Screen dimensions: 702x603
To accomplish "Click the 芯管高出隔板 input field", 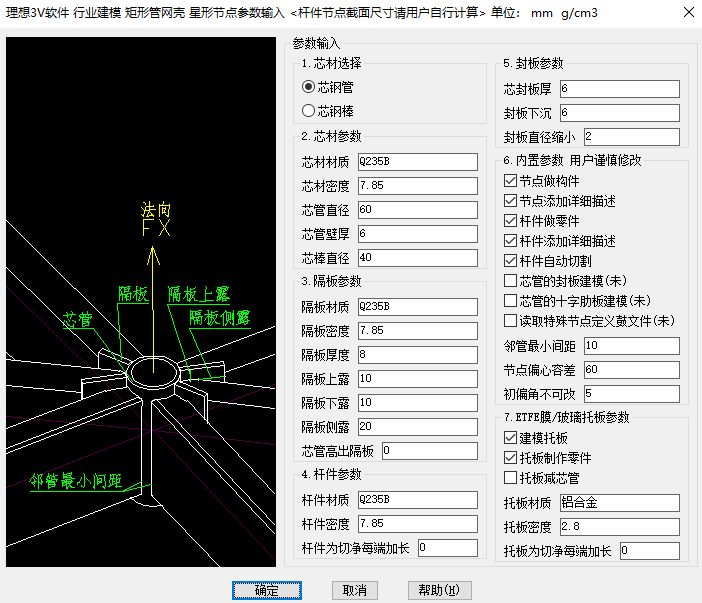I will coord(430,451).
